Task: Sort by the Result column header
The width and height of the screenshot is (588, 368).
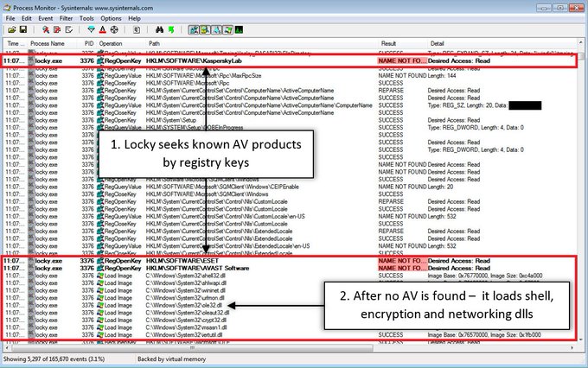Action: pos(388,43)
